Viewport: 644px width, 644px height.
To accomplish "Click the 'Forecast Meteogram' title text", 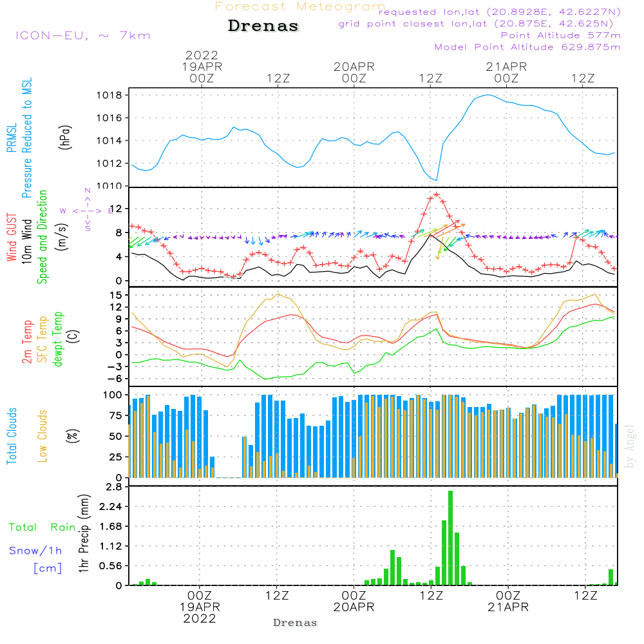I will tap(300, 6).
